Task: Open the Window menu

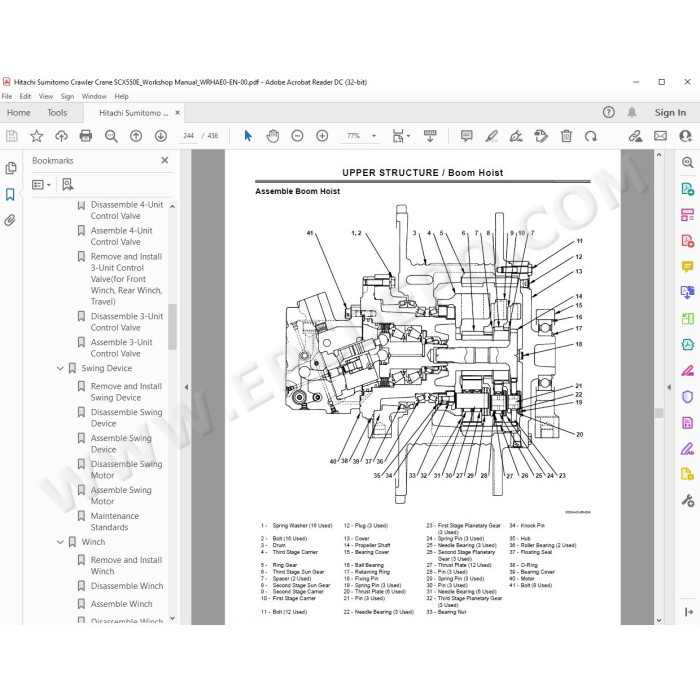Action: [94, 96]
